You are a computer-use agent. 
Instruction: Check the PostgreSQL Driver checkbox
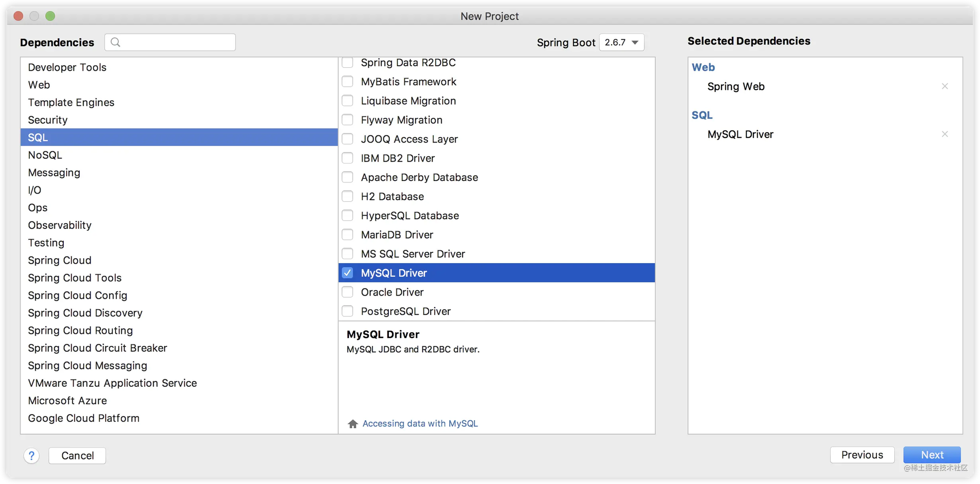(x=348, y=311)
